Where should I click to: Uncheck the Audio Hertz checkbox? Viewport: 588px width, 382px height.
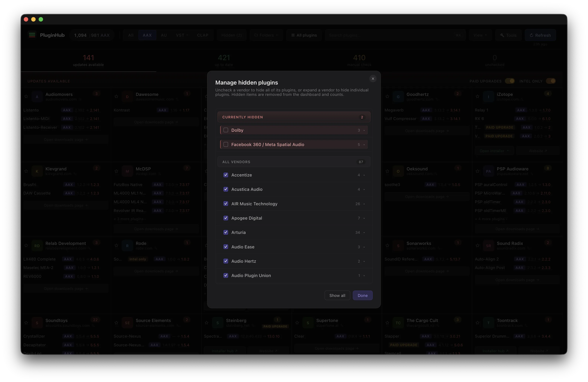[226, 261]
